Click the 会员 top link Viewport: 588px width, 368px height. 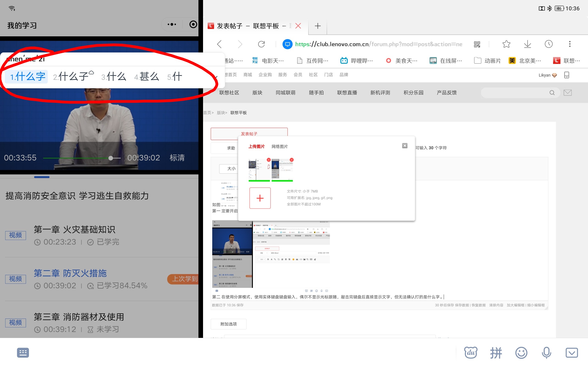298,75
